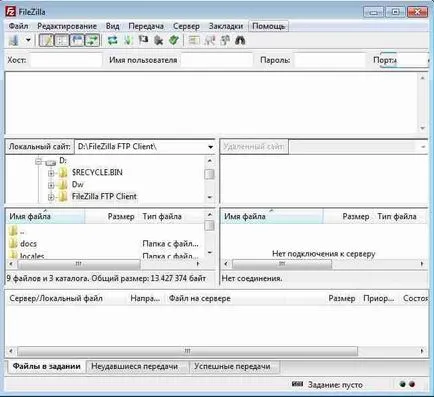Viewport: 434px width, 397px height.
Task: Collapse the D: drive tree node
Action: (38, 161)
